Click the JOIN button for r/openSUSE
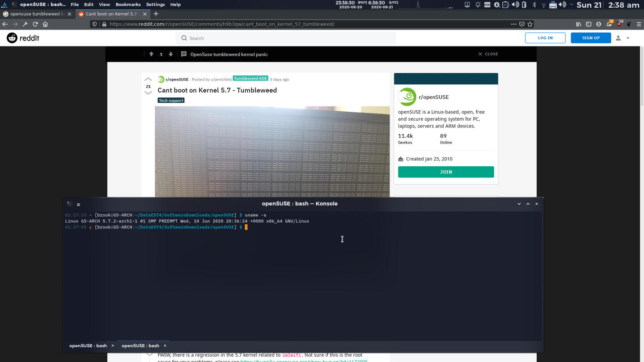 tap(446, 172)
